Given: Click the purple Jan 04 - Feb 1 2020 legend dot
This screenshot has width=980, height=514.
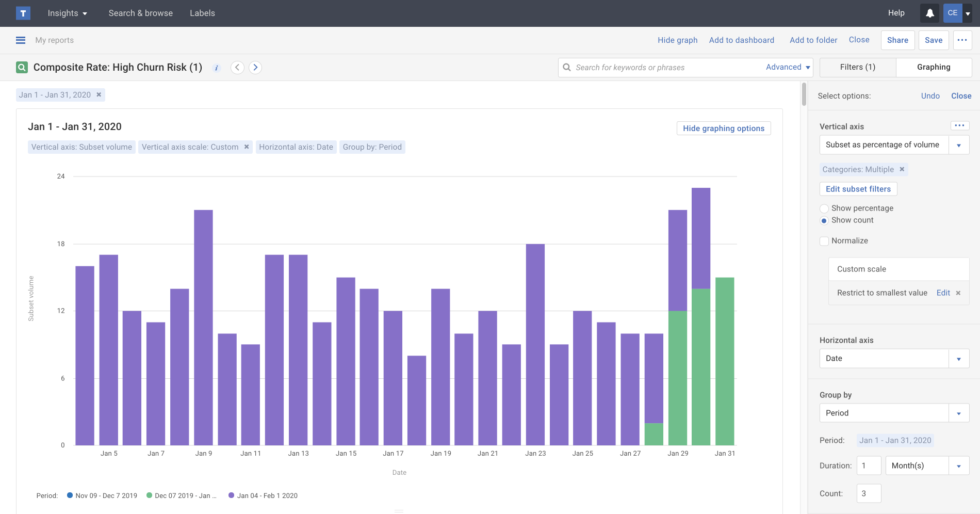Looking at the screenshot, I should (x=231, y=495).
